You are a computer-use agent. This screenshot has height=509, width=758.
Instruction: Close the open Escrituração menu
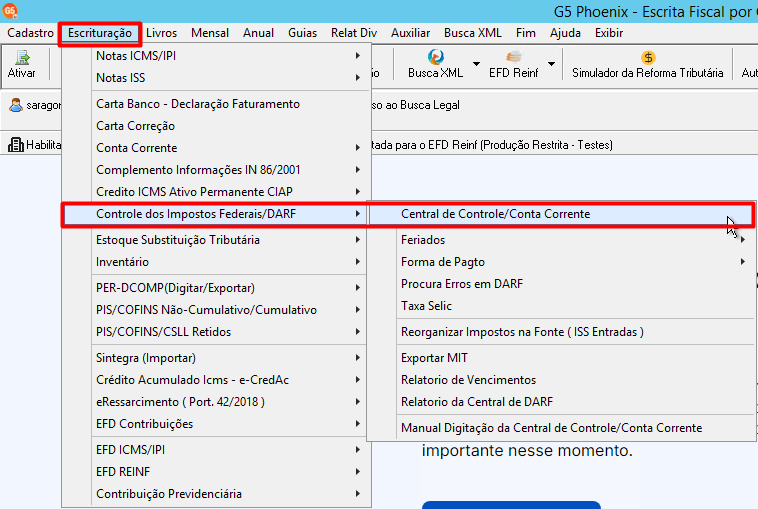pos(100,33)
